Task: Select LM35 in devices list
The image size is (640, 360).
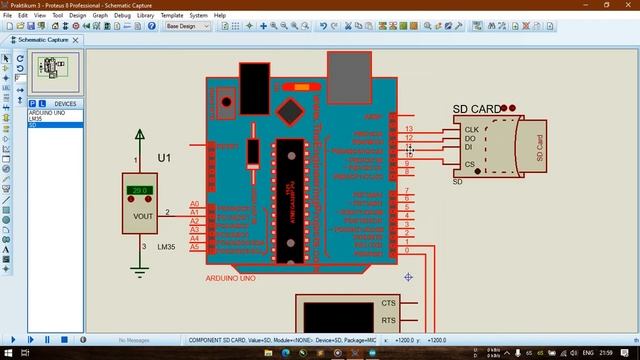Action: [56, 118]
